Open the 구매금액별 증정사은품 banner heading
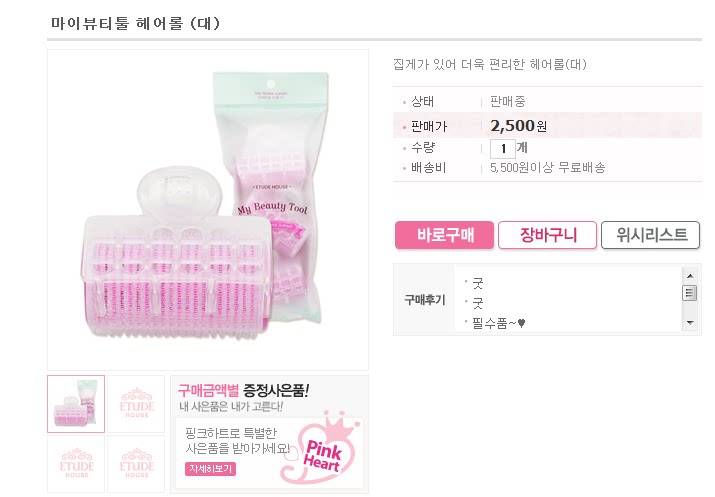The height and width of the screenshot is (497, 715). pos(243,389)
